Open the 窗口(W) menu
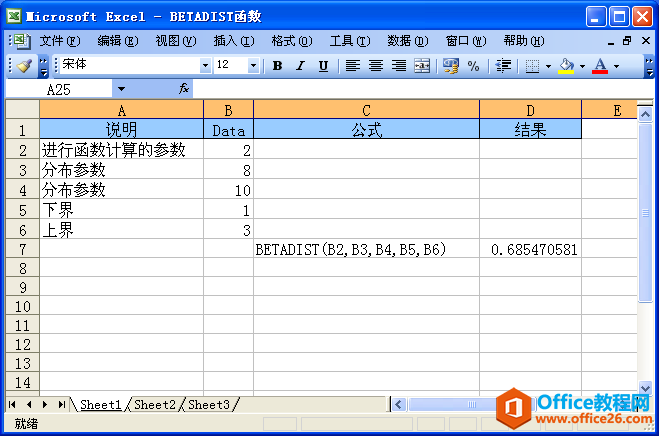The height and width of the screenshot is (436, 659). (466, 41)
